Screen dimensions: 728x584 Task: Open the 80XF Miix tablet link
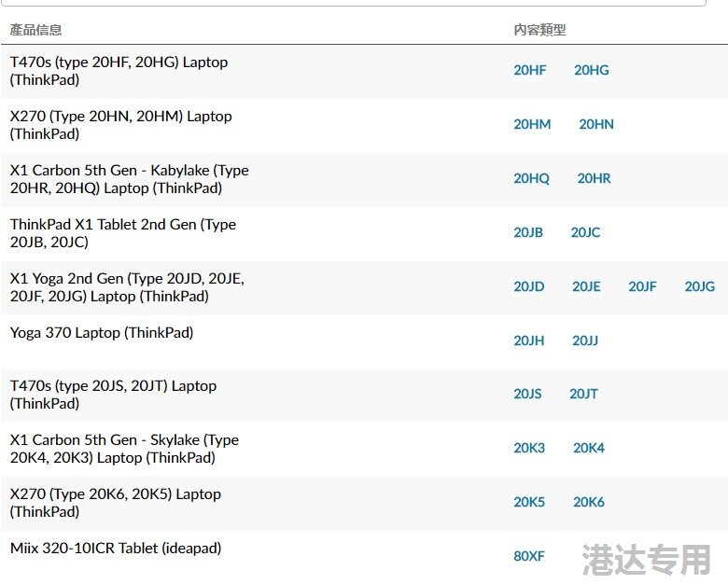pyautogui.click(x=529, y=556)
